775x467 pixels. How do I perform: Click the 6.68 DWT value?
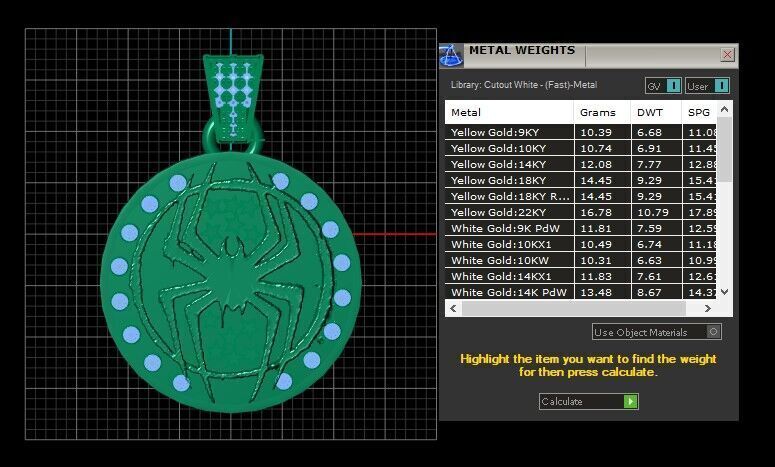coord(649,132)
